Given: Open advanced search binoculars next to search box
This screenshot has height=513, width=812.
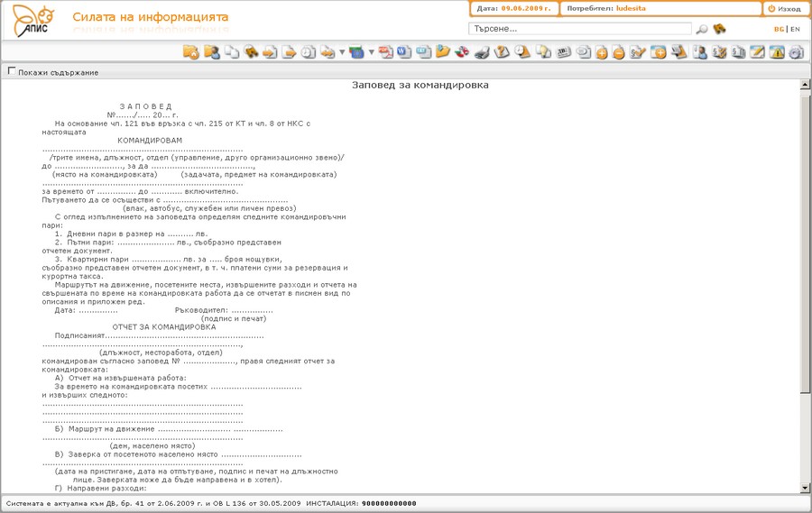Looking at the screenshot, I should pyautogui.click(x=719, y=29).
